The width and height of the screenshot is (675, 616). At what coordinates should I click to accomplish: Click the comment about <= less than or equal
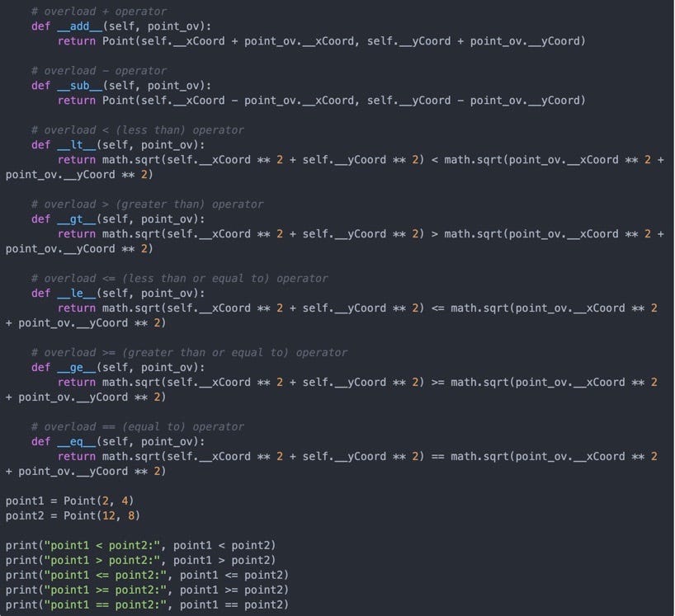[180, 279]
